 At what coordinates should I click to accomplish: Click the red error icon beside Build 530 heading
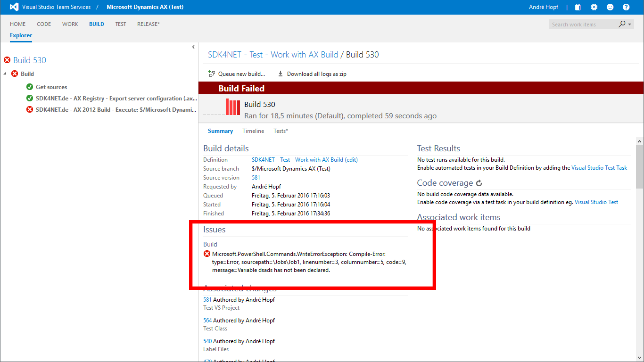[7, 60]
